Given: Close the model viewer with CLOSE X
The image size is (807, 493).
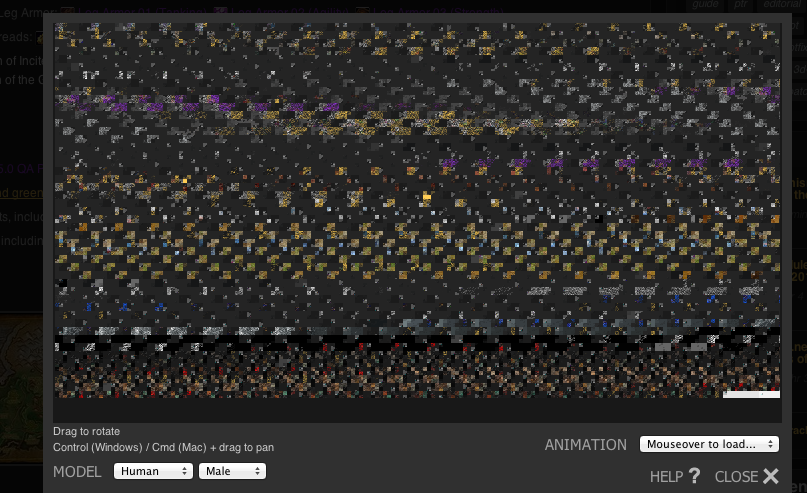Looking at the screenshot, I should click(x=747, y=477).
